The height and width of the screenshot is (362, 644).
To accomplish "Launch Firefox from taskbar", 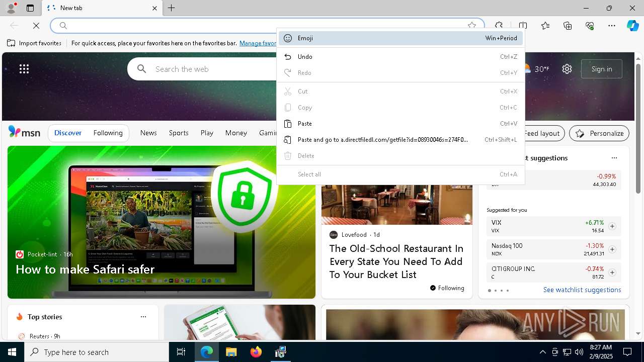I will (x=256, y=352).
